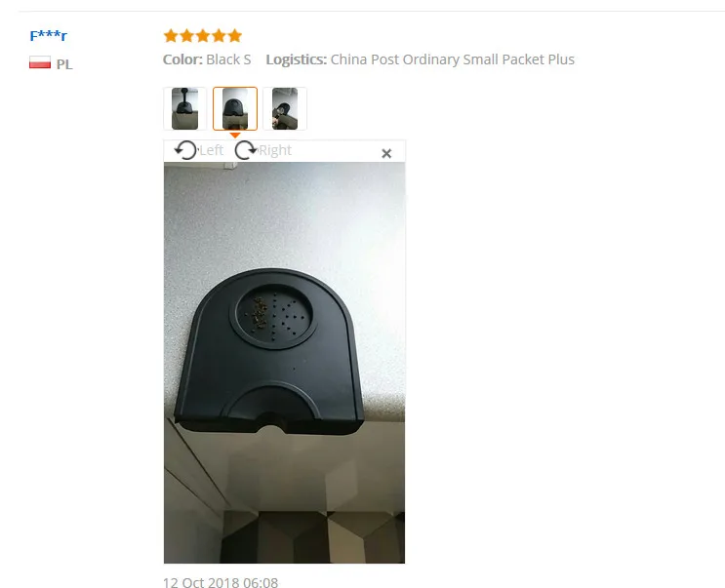Click the rotate right arrow icon
This screenshot has height=588, width=725.
[246, 150]
